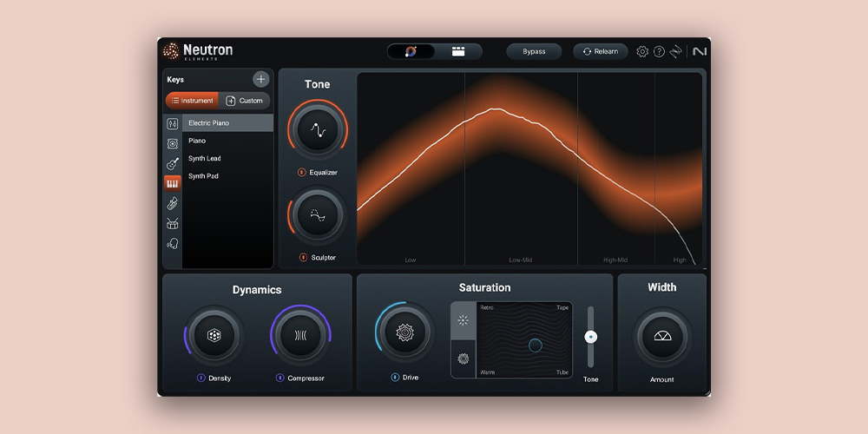Screen dimensions: 868x434
Task: Select the drums instrument category icon
Action: (x=173, y=224)
